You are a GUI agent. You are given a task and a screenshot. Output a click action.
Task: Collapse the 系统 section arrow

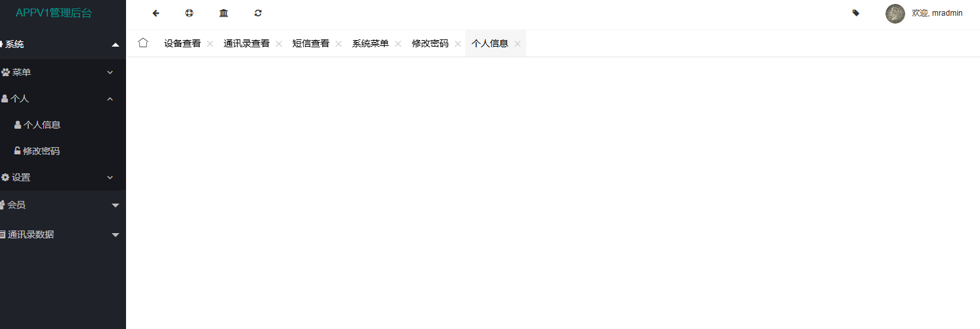[x=116, y=45]
